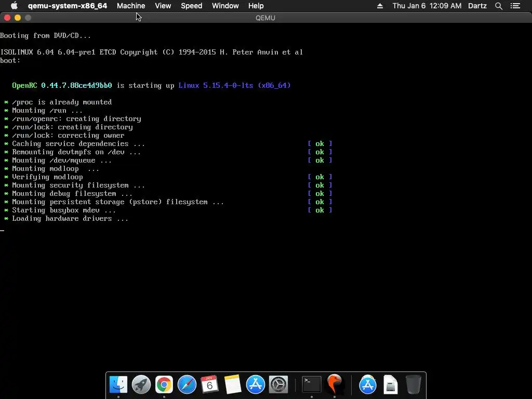Open the Apple menu
Image resolution: width=532 pixels, height=399 pixels.
pyautogui.click(x=14, y=6)
